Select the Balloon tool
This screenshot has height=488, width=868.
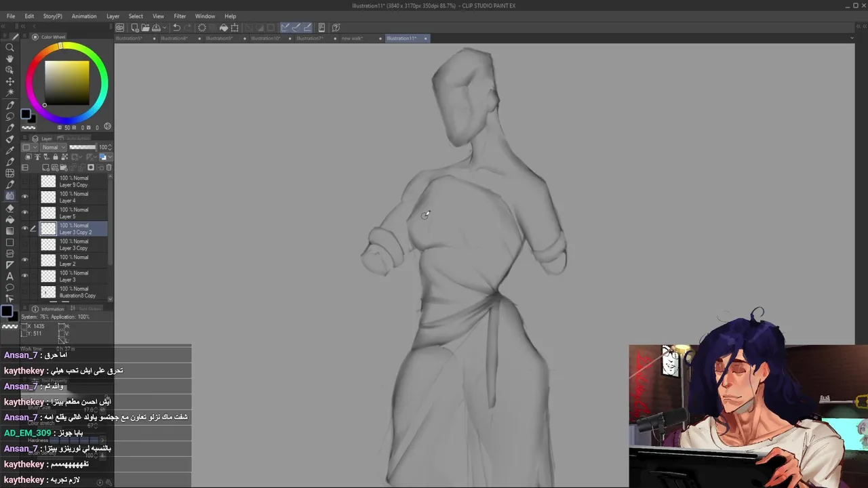[x=9, y=287]
